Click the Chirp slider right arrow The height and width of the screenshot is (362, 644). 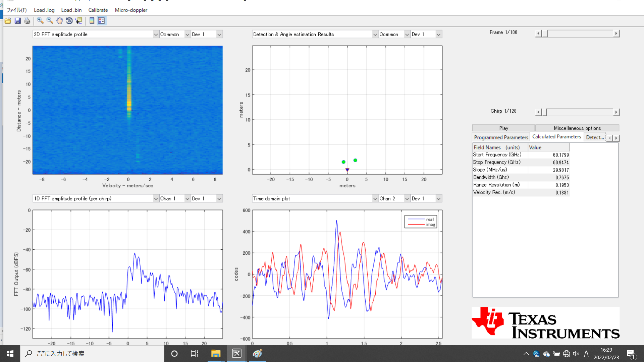[616, 112]
